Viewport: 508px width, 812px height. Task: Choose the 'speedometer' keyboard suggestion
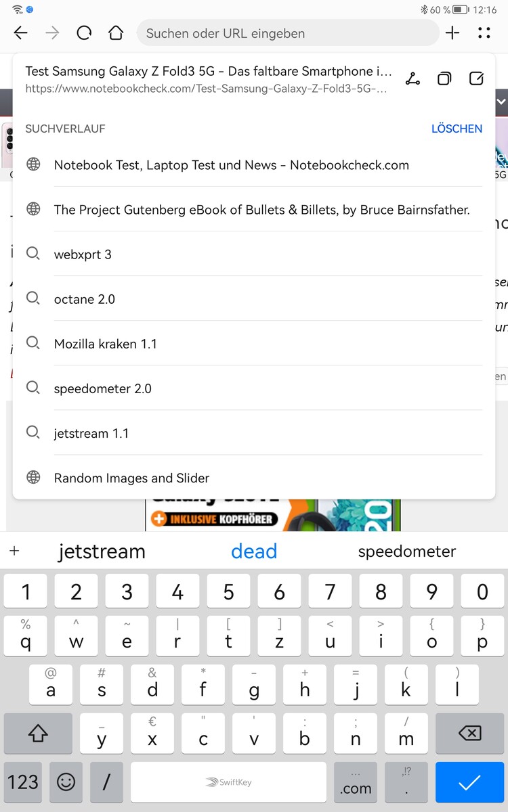point(407,551)
